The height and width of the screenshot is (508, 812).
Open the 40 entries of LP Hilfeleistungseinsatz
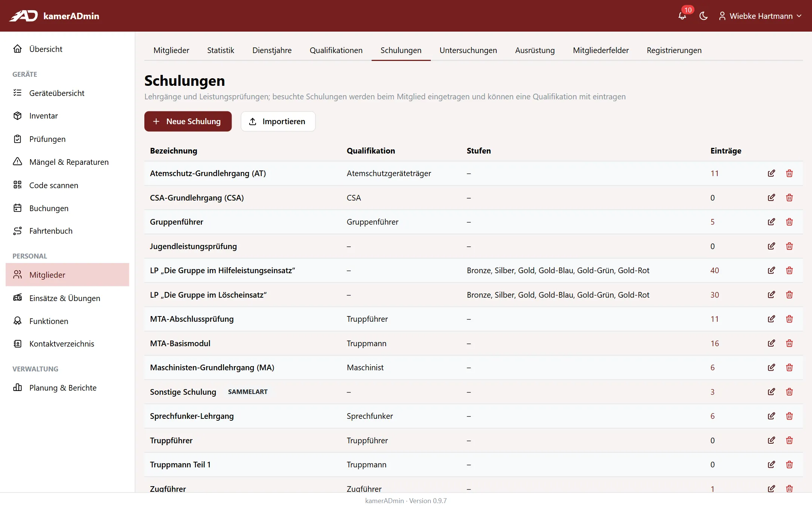pos(715,271)
